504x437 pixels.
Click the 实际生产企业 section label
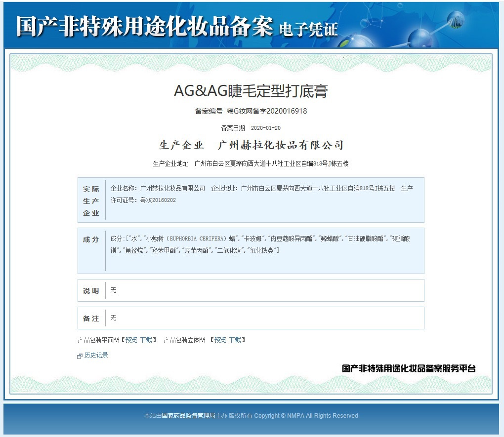pos(91,201)
